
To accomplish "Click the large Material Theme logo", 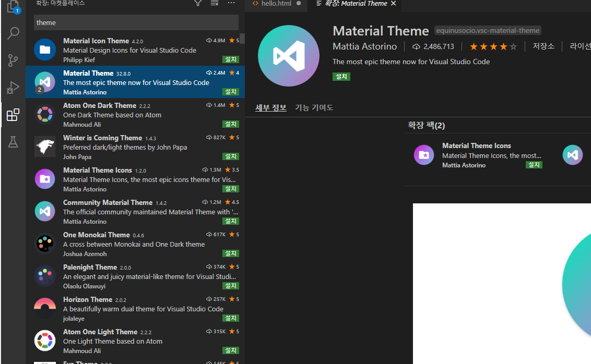I will pyautogui.click(x=289, y=56).
